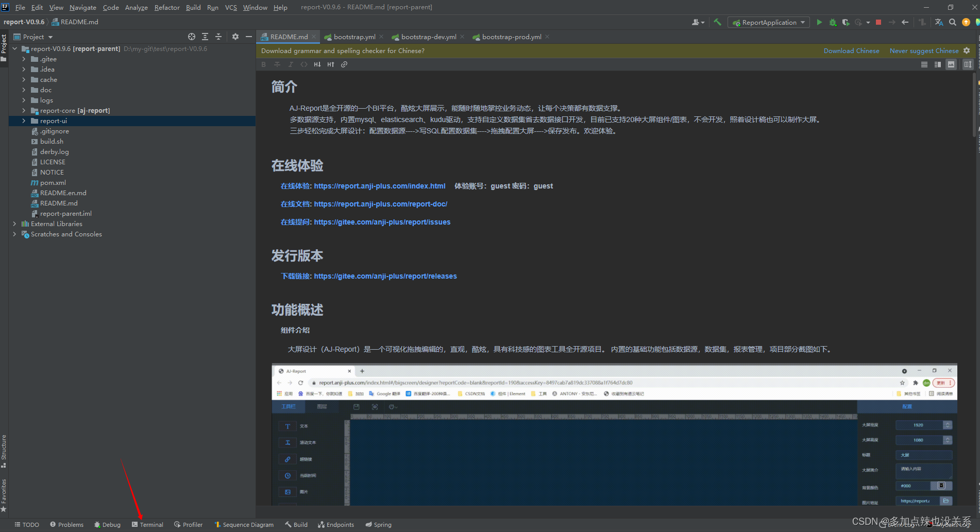Increase header level H-up icon
The image size is (980, 532).
click(331, 64)
